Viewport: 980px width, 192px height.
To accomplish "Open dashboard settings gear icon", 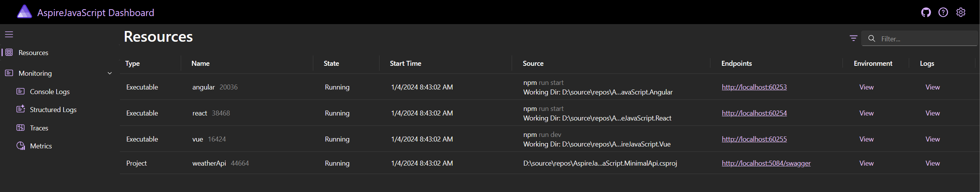I will click(x=960, y=13).
